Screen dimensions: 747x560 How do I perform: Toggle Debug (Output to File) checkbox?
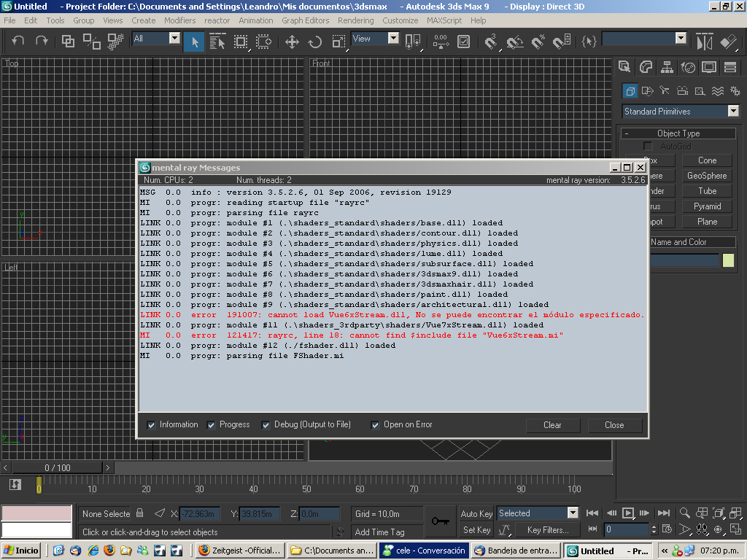point(266,425)
